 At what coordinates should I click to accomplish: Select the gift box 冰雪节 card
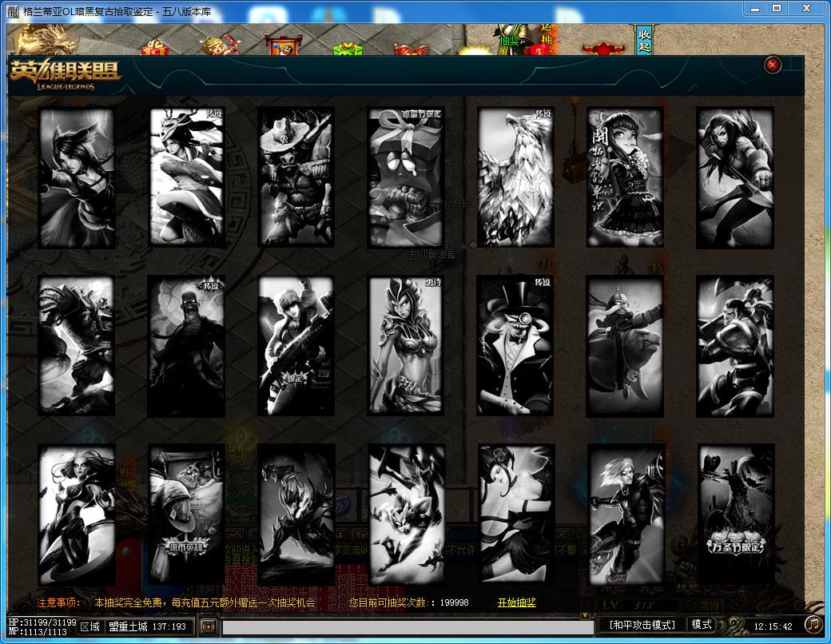pyautogui.click(x=406, y=177)
